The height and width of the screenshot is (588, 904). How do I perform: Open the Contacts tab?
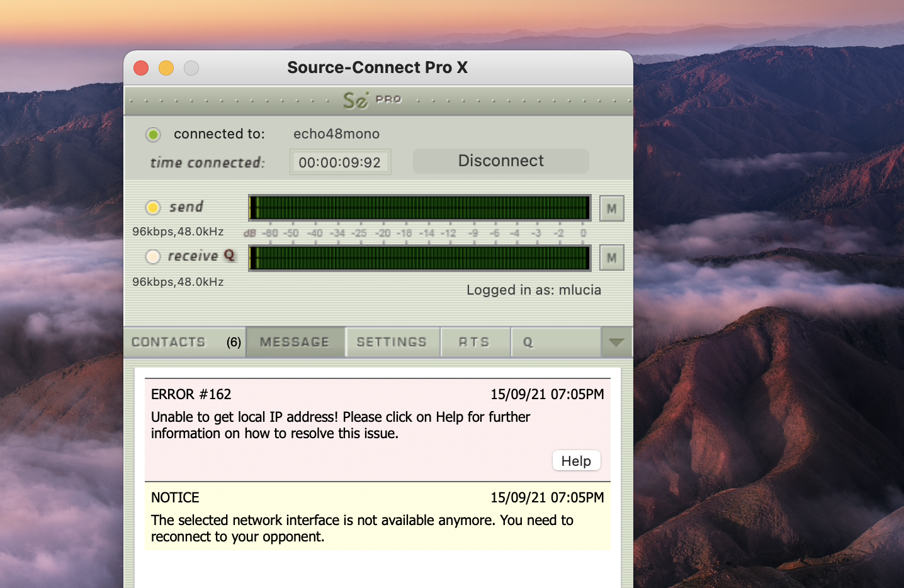click(x=169, y=342)
